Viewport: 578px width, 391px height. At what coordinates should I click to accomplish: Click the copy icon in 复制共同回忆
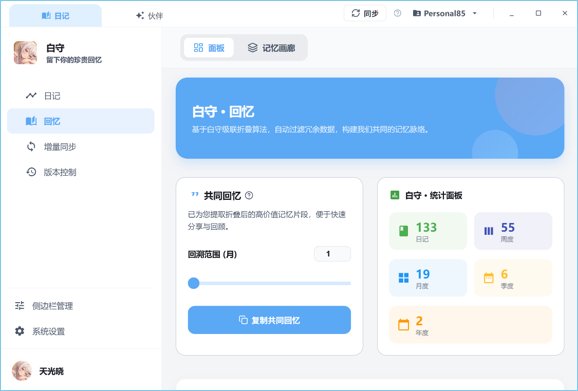click(243, 320)
